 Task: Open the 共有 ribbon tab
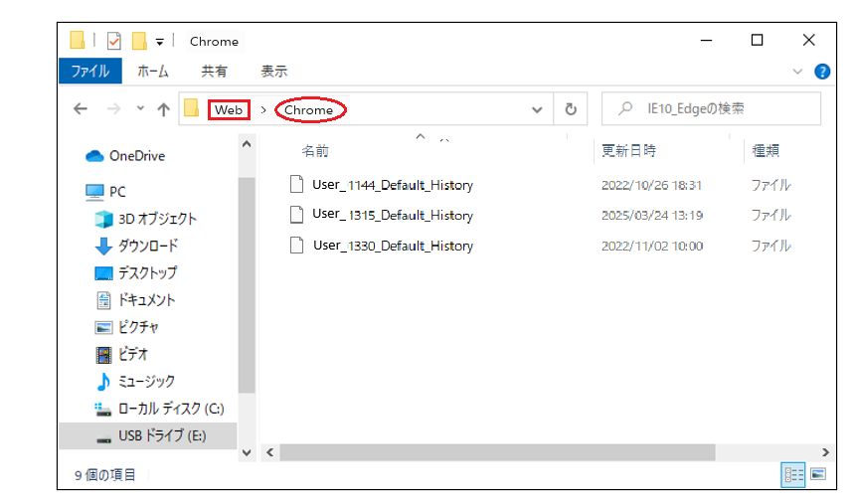coord(214,71)
